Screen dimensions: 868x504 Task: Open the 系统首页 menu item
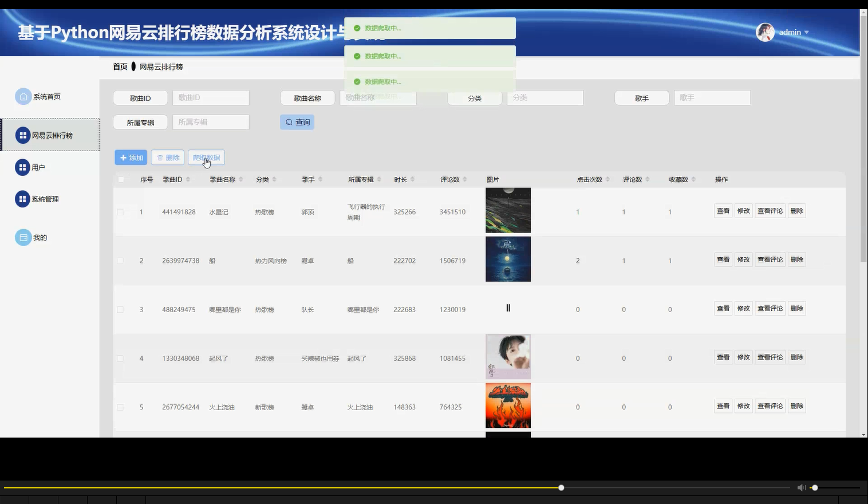pyautogui.click(x=47, y=97)
